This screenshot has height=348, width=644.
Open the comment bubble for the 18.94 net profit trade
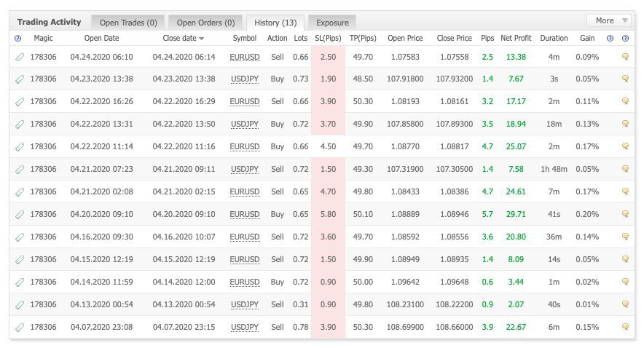pos(625,124)
